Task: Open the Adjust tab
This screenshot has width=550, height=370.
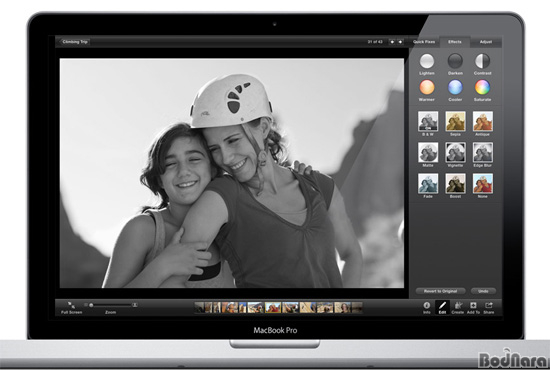Action: tap(486, 42)
